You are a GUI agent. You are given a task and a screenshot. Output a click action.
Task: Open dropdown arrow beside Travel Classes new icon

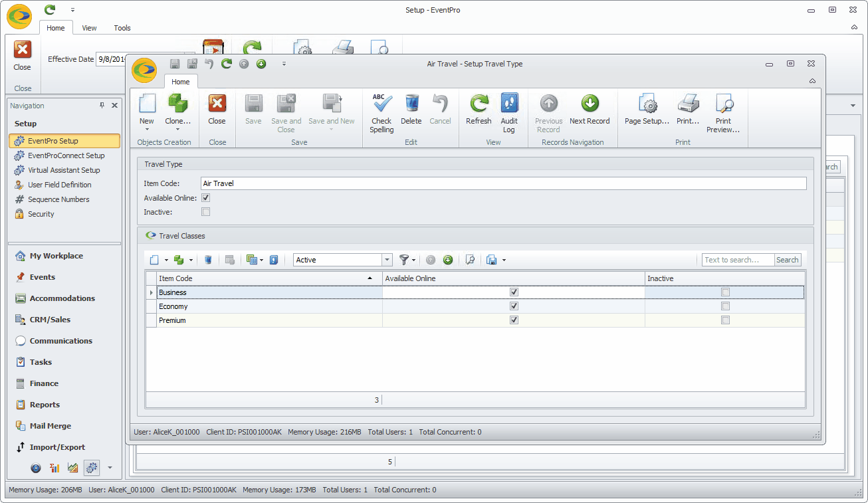point(166,260)
